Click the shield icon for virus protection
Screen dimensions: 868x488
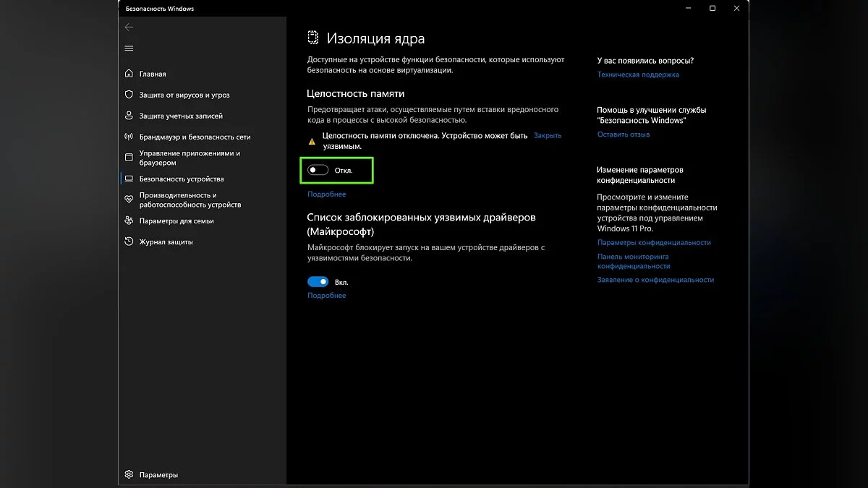point(129,95)
